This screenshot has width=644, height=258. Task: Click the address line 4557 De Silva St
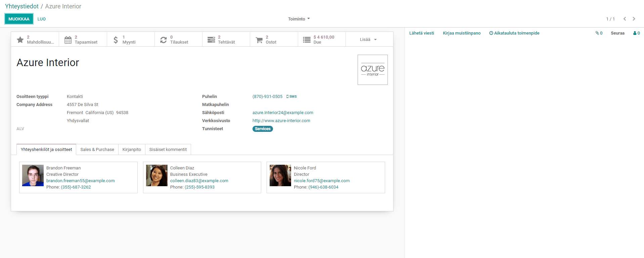coord(83,105)
